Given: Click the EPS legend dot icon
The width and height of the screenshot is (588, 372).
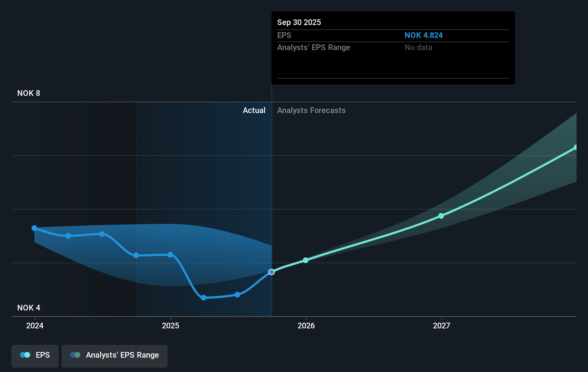Looking at the screenshot, I should coord(25,355).
